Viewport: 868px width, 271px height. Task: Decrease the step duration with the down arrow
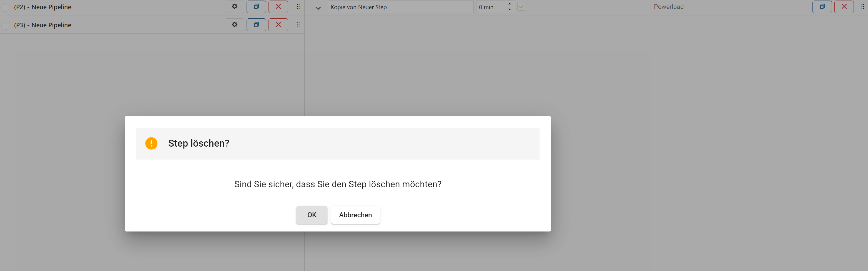509,9
